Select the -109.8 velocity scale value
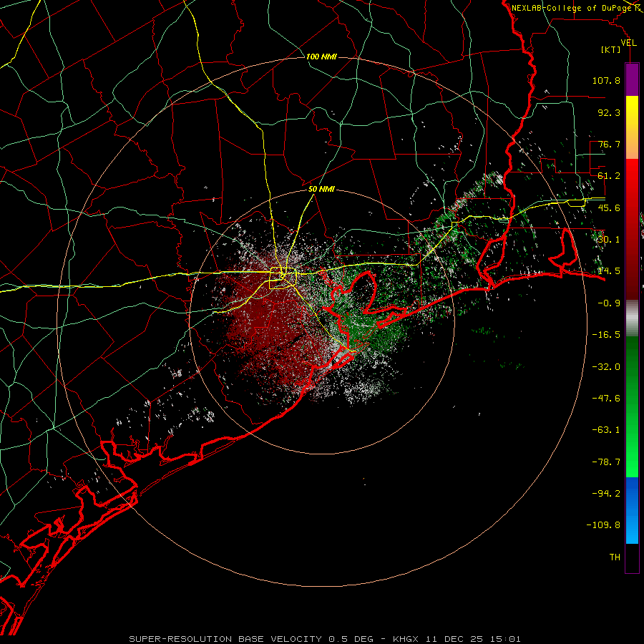Screen dimensions: 644x644 (x=603, y=525)
